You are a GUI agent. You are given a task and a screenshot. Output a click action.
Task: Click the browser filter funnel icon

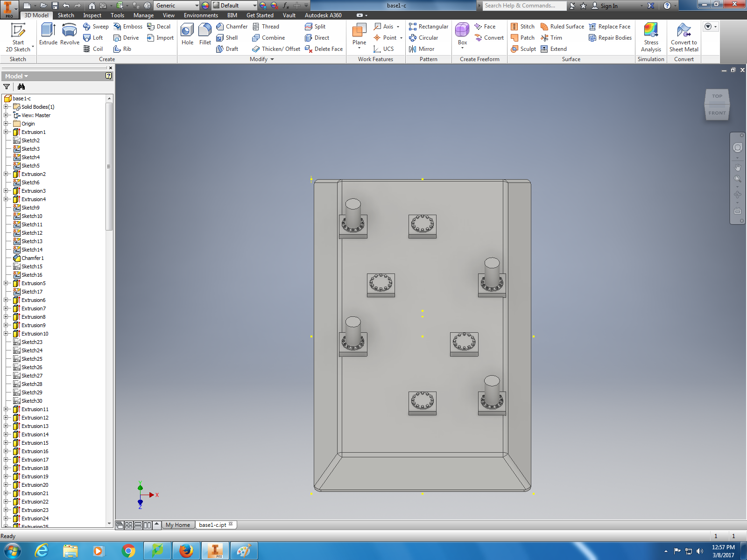point(7,87)
